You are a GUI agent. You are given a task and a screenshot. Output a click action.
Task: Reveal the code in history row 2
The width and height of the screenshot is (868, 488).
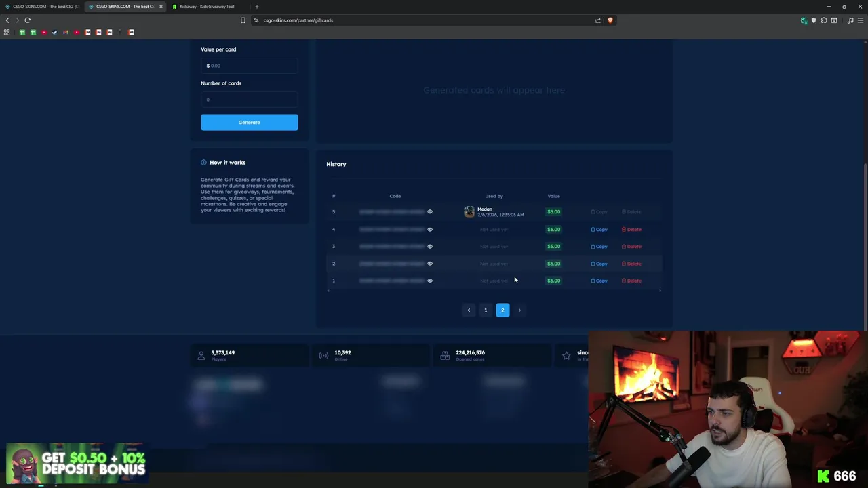point(429,264)
